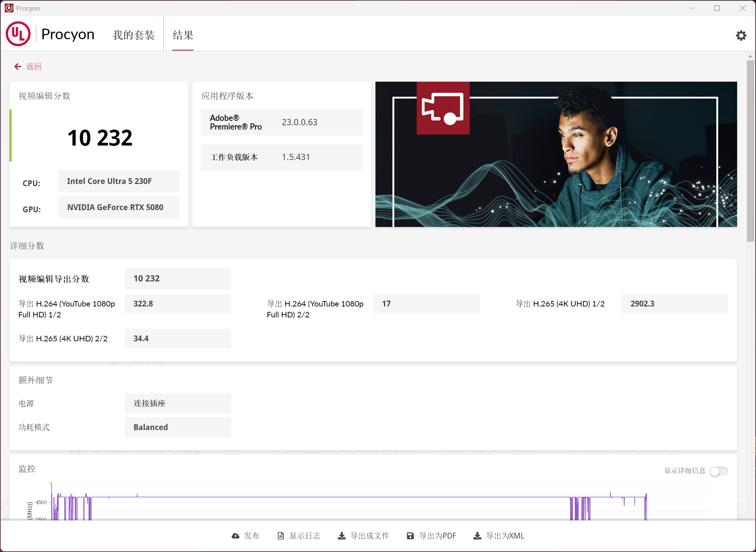
Task: Click the scrollbar up arrow
Action: 750,56
